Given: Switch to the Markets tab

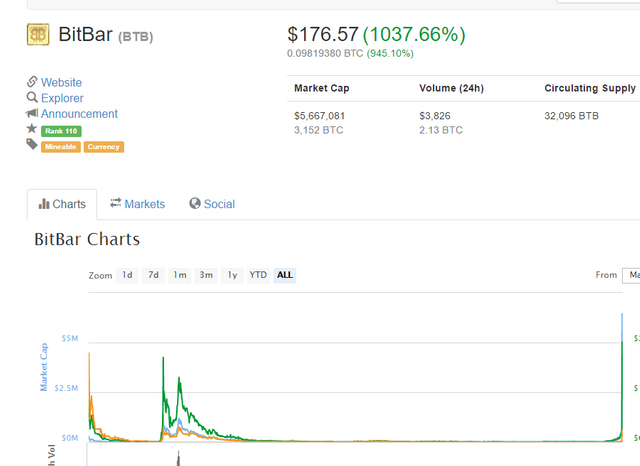Looking at the screenshot, I should point(138,204).
